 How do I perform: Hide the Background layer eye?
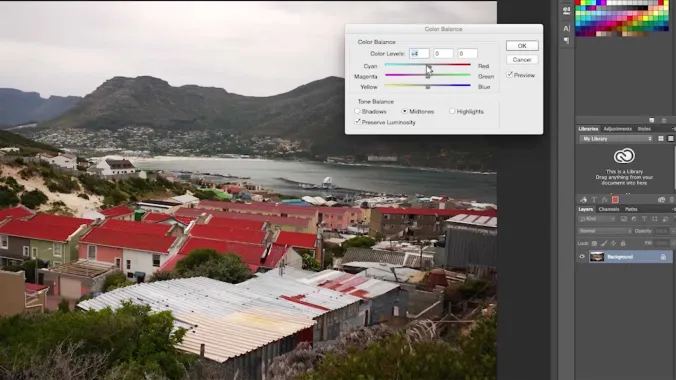(582, 257)
